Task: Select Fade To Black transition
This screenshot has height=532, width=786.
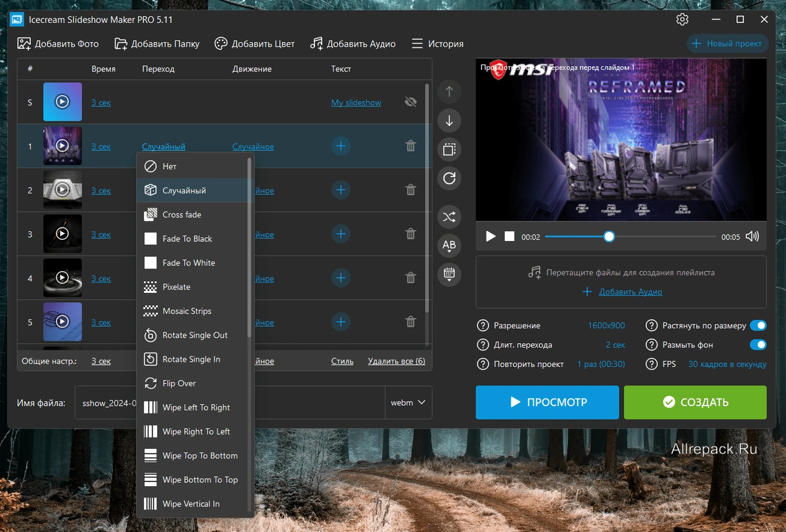Action: click(x=191, y=238)
